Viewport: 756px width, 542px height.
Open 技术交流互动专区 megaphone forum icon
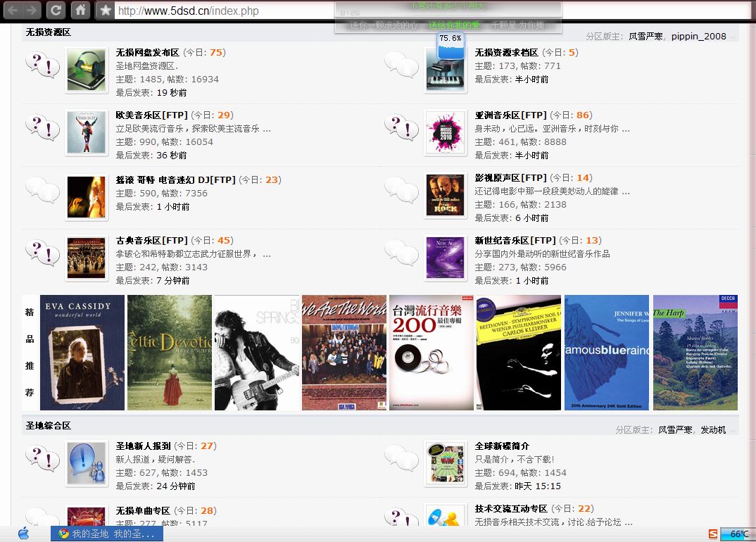(x=446, y=515)
